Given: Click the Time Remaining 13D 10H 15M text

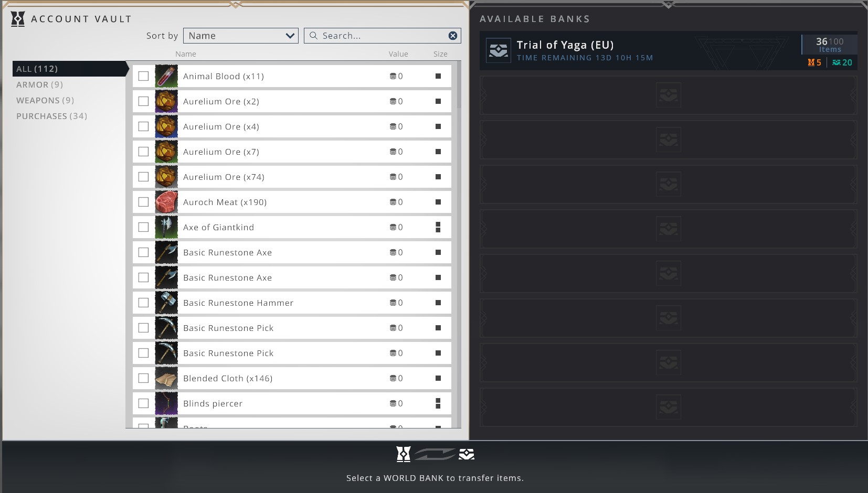Looking at the screenshot, I should coord(585,58).
